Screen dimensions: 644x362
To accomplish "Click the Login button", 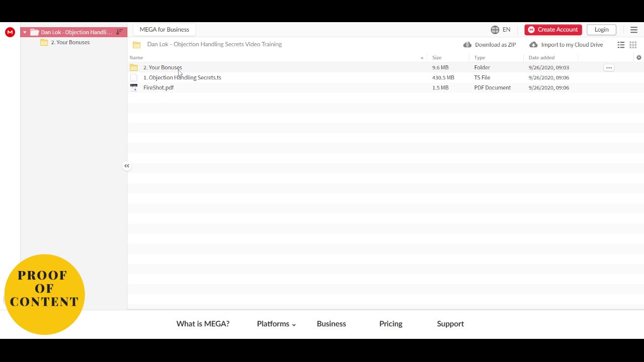I will (601, 30).
